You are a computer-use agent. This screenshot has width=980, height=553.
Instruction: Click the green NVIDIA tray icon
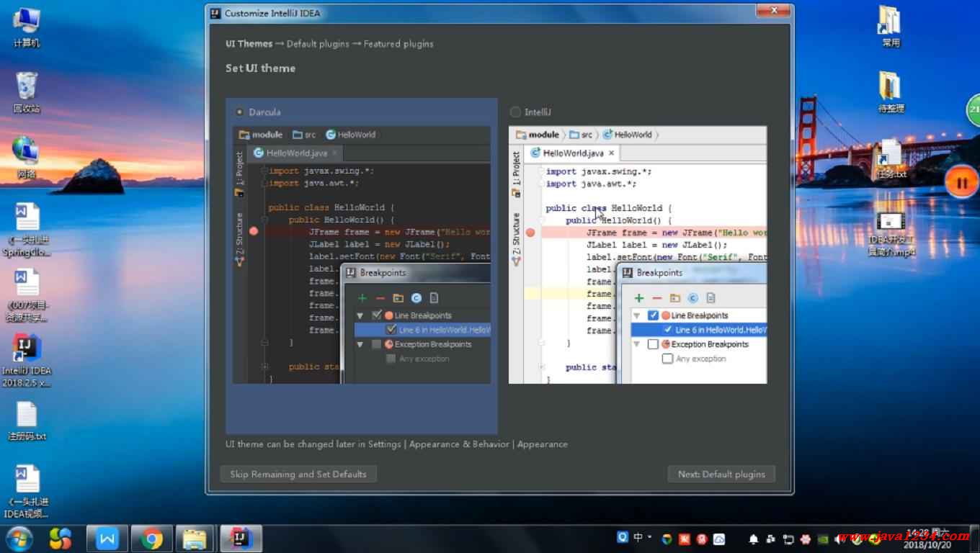823,539
